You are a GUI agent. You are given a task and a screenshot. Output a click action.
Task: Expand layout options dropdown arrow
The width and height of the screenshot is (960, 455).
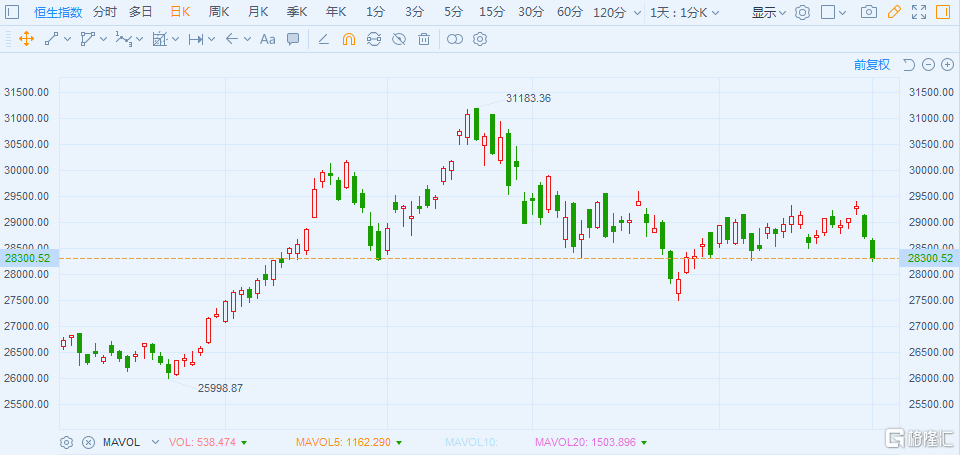[x=843, y=12]
